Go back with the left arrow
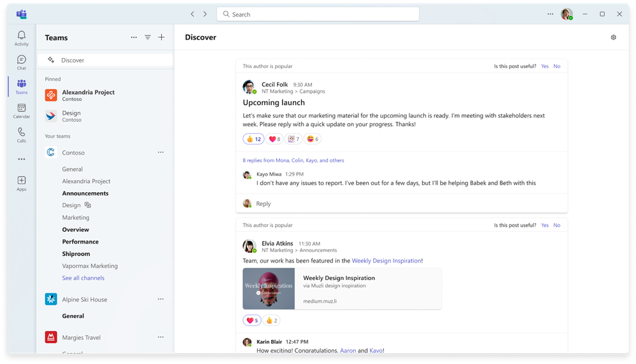The height and width of the screenshot is (364, 636). coord(192,14)
